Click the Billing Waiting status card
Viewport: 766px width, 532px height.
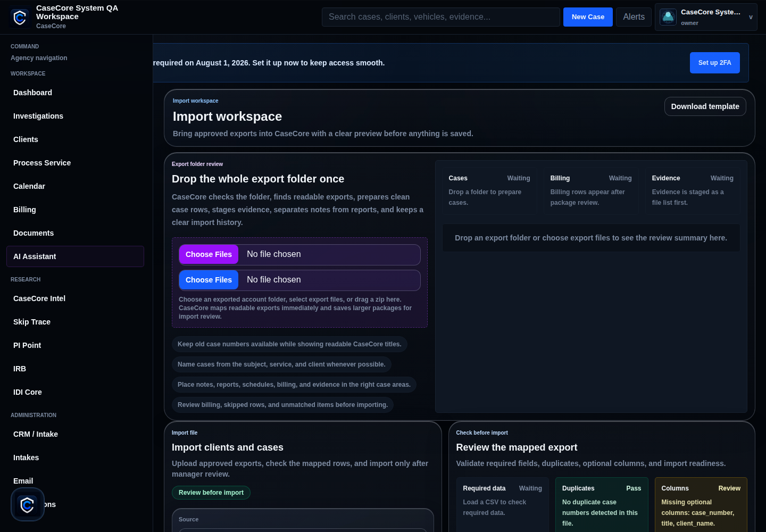pyautogui.click(x=591, y=191)
